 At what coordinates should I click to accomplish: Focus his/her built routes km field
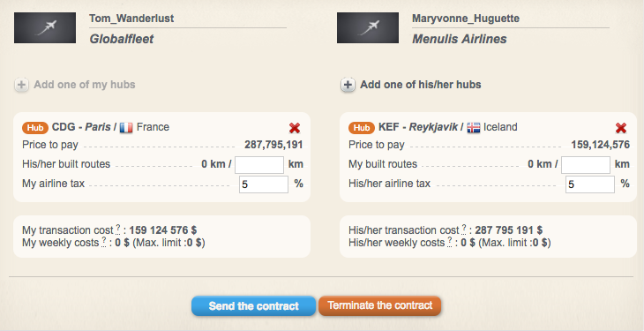259,165
